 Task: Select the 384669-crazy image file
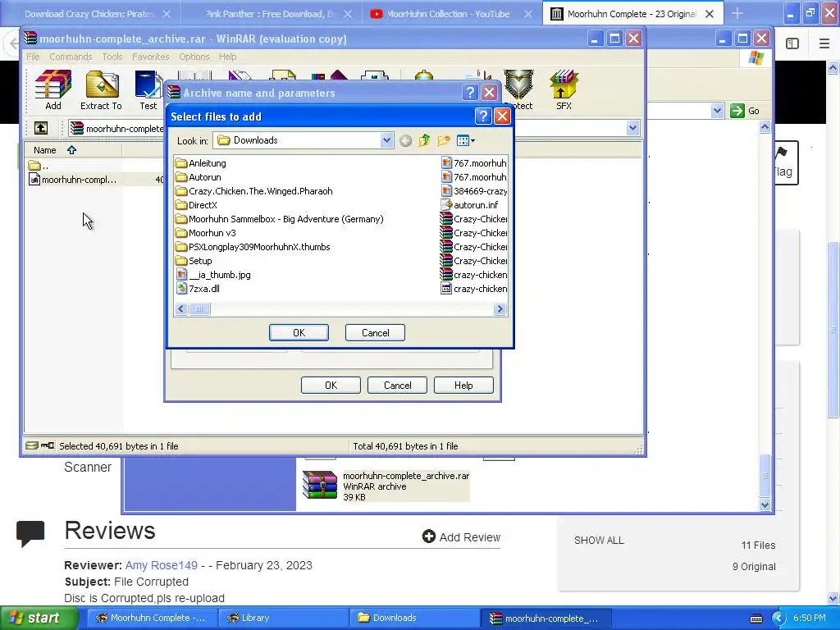[474, 191]
